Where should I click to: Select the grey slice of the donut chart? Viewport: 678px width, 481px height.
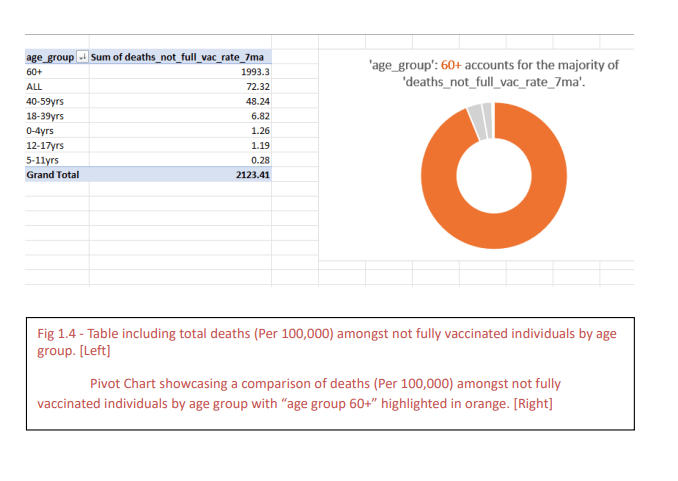click(x=479, y=120)
